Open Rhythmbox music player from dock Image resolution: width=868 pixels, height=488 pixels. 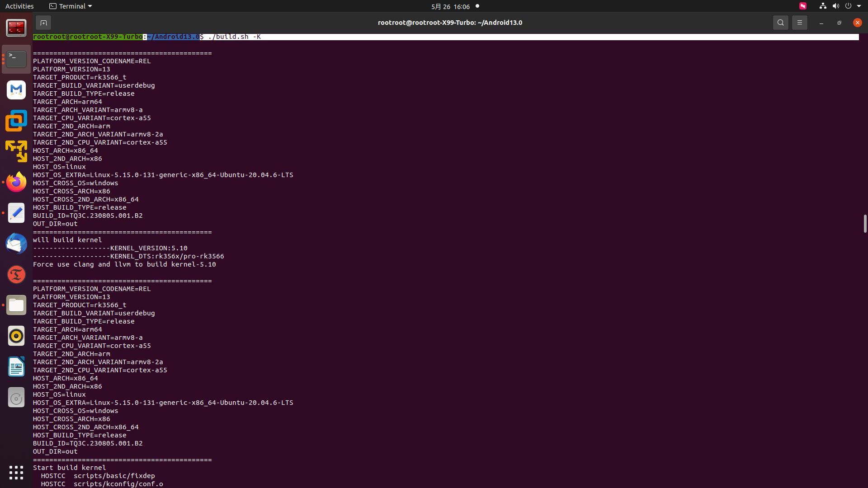(x=16, y=336)
